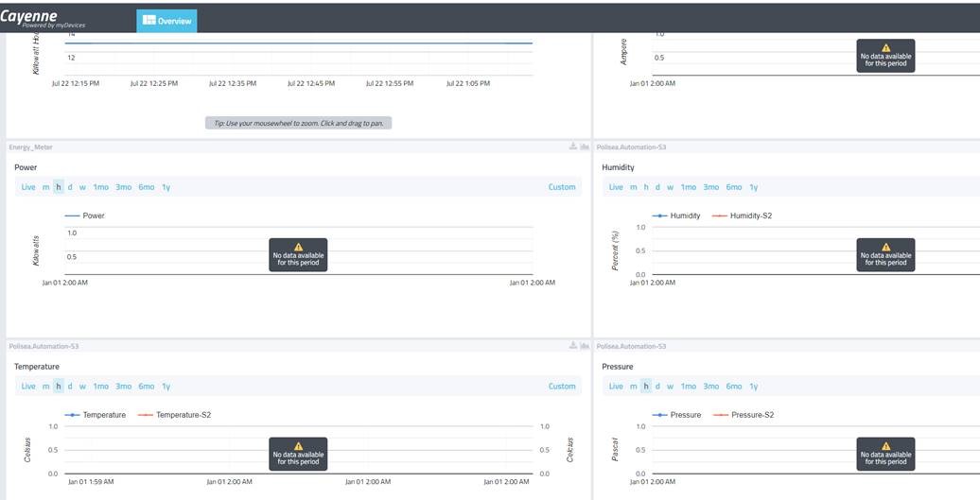Open chart details icon in Energy_Meter panel header

tap(585, 147)
